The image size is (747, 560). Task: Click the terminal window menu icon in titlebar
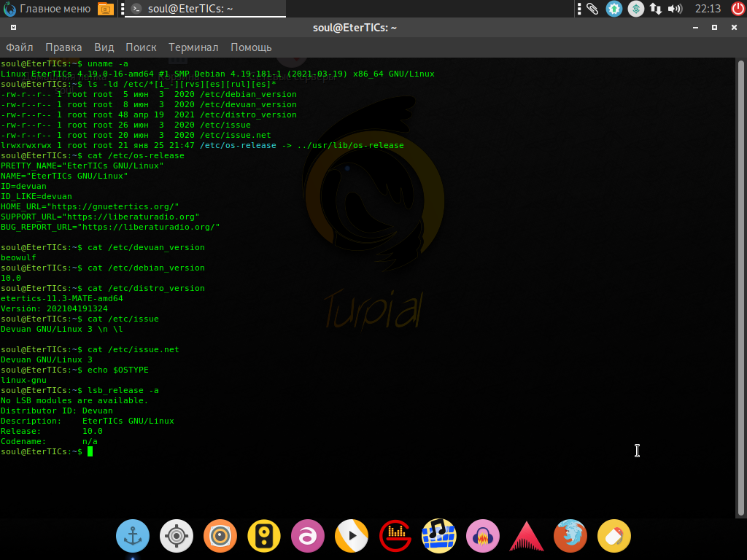[13, 28]
